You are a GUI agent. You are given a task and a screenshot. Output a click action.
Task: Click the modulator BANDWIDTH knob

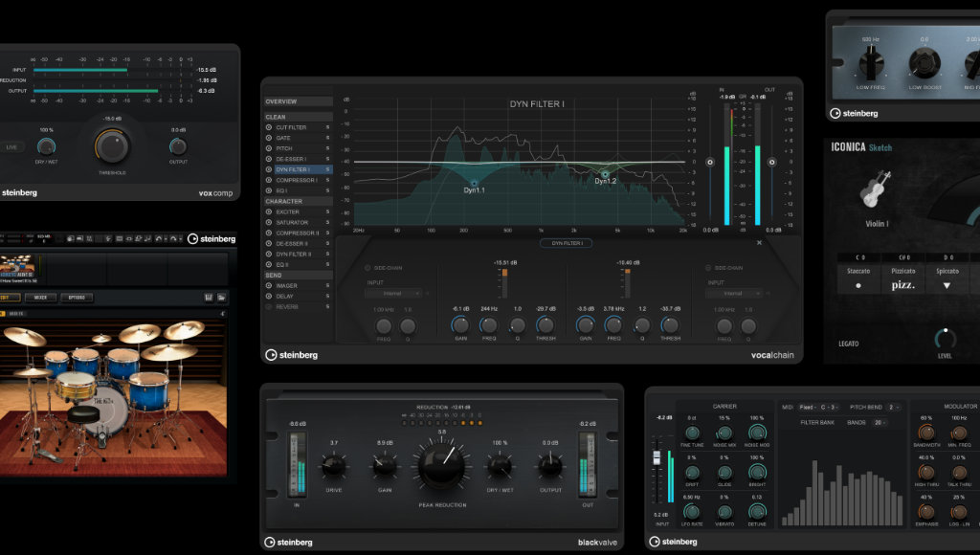pyautogui.click(x=926, y=433)
